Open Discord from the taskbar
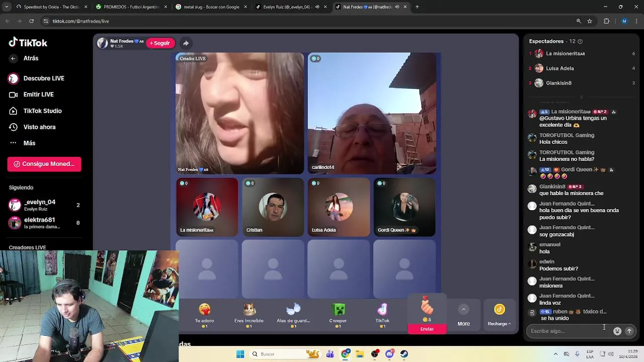The width and height of the screenshot is (644, 362). pos(389,354)
